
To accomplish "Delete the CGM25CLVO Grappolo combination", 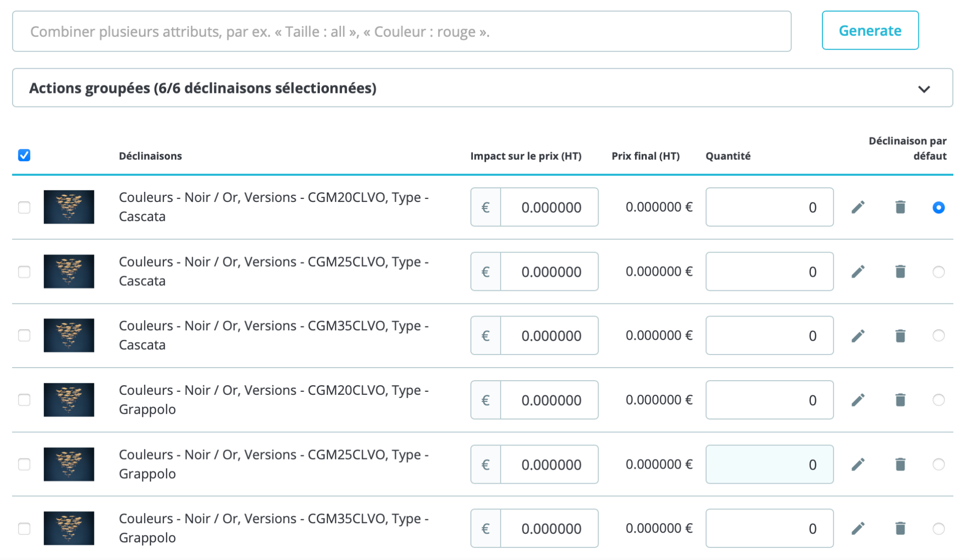I will (x=900, y=464).
